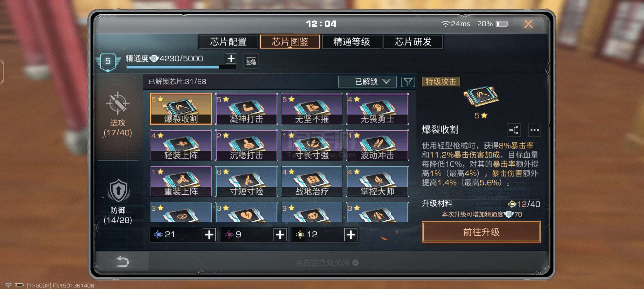Add purple chip material next to 9

(x=280, y=235)
